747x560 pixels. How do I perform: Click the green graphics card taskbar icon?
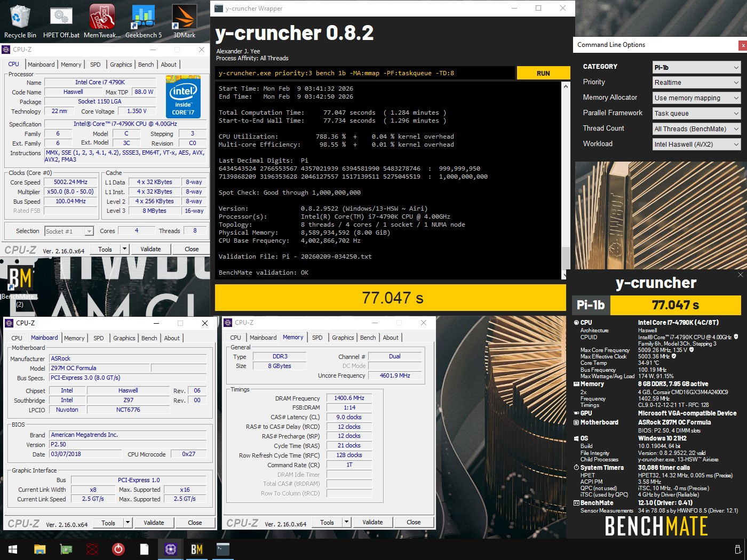coord(66,549)
